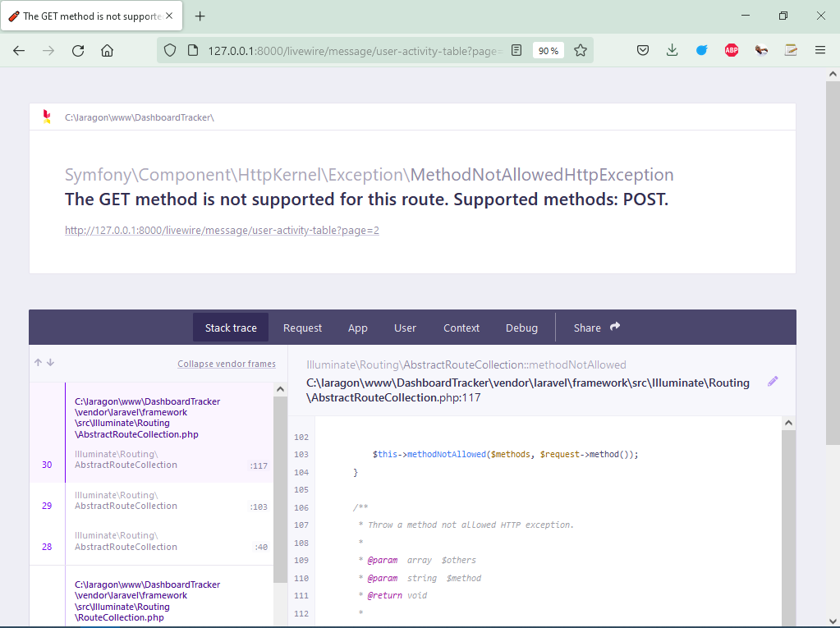This screenshot has width=840, height=628.
Task: Open the Firefox hamburger application menu
Action: pos(819,51)
